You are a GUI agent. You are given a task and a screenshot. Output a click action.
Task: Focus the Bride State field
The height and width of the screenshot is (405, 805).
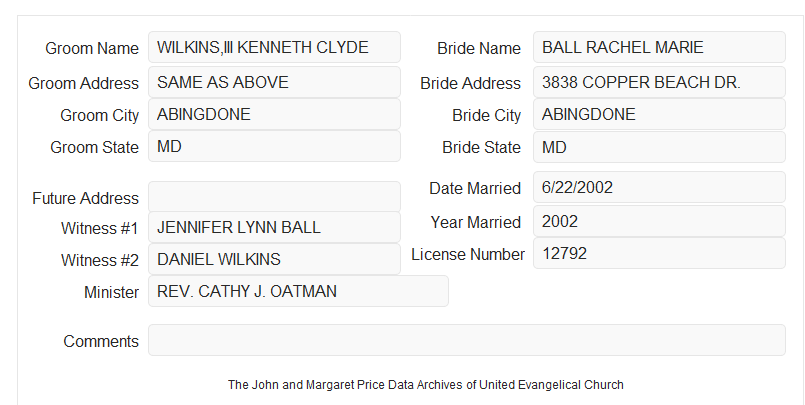pos(659,147)
